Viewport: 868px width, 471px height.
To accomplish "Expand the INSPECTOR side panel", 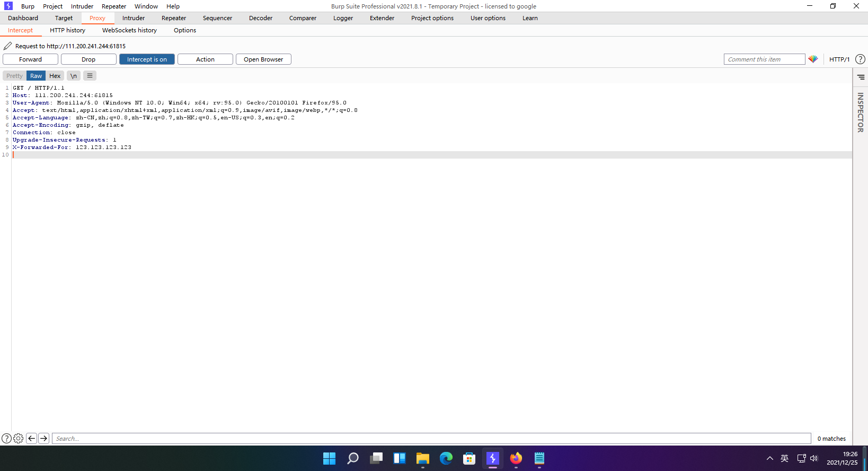I will coord(860,112).
